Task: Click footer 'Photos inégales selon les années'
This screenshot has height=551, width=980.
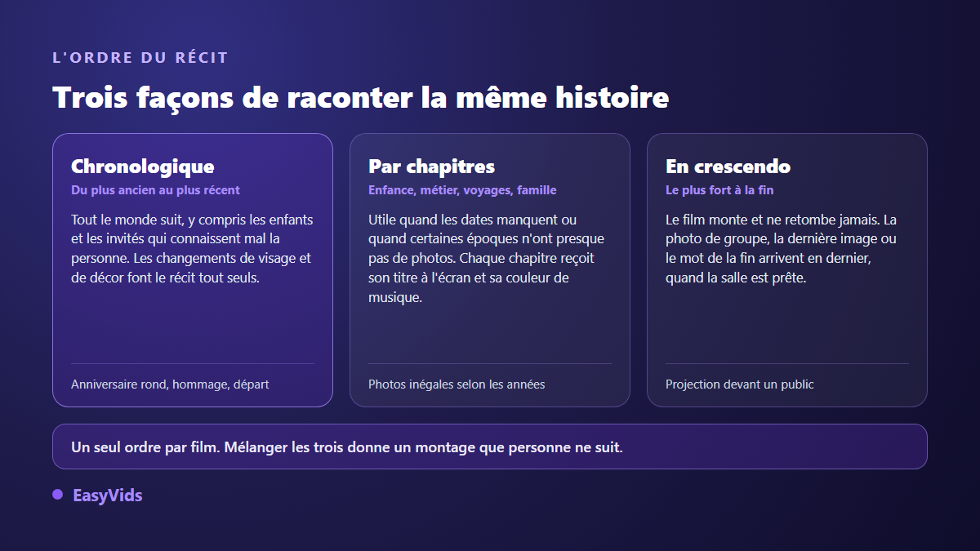Action: coord(457,384)
